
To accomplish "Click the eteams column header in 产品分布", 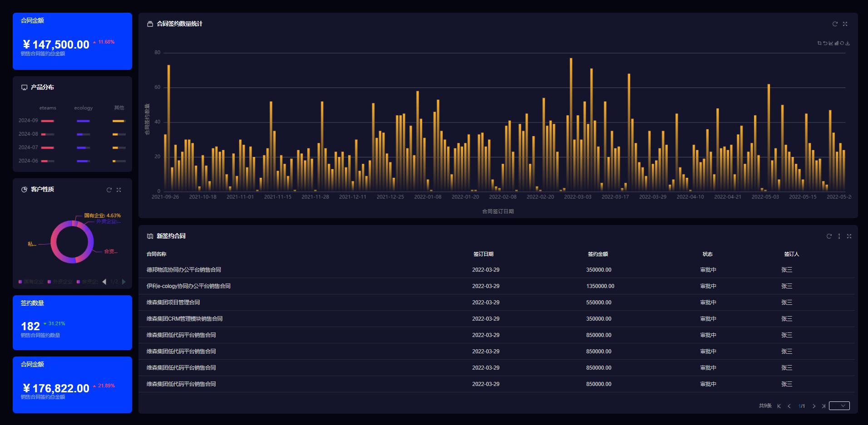I will pos(48,108).
